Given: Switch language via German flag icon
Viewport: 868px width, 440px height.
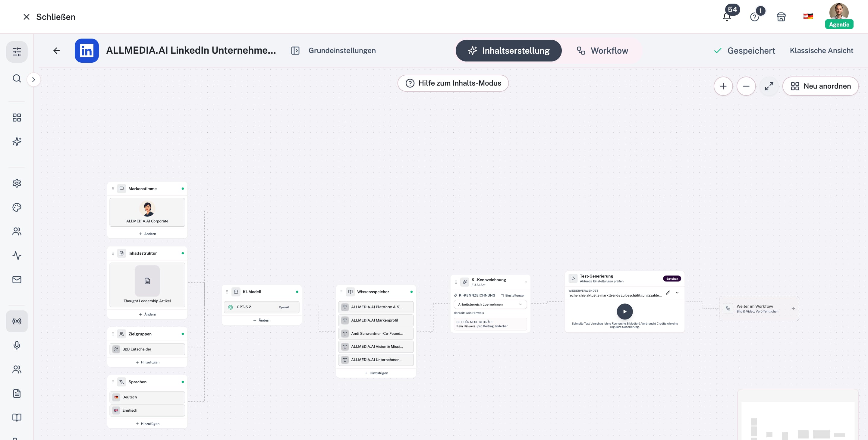Looking at the screenshot, I should point(808,16).
